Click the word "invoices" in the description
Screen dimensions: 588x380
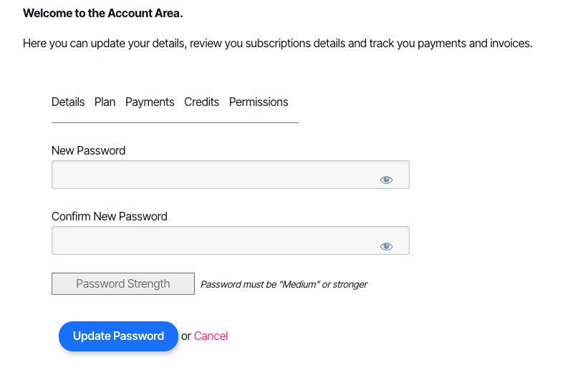click(x=511, y=44)
